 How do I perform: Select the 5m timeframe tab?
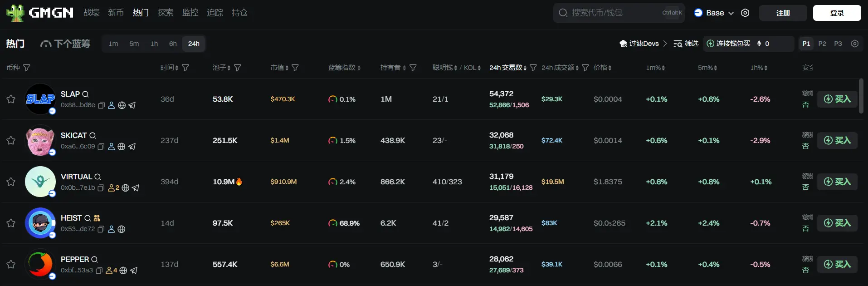[134, 44]
